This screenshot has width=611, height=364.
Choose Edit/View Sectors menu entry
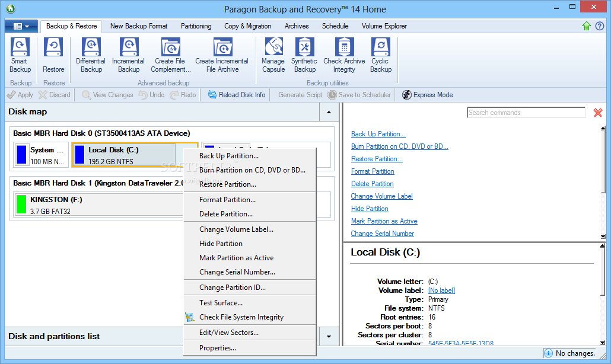point(250,333)
